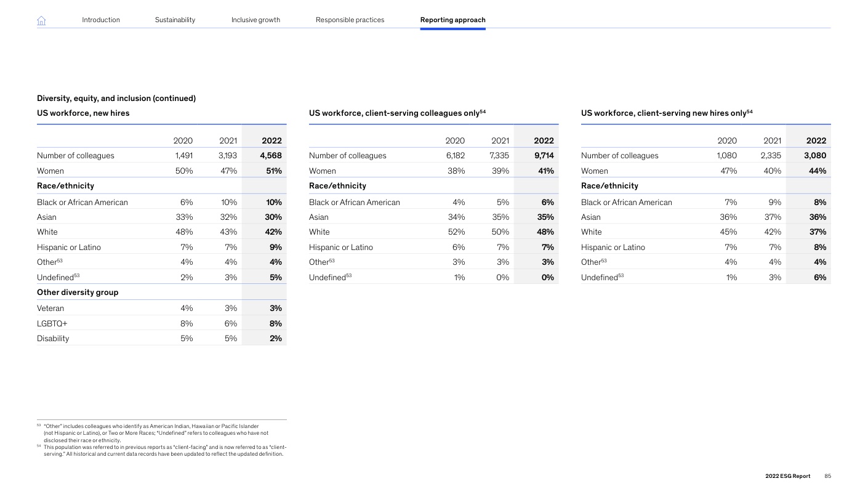Image resolution: width=868 pixels, height=489 pixels.
Task: Click the LGBTQ+ row label
Action: click(52, 323)
